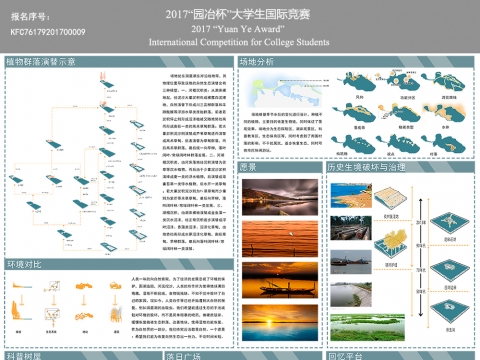480x360 pixels.
Task: Click the low flat vegetation profile icon
Action: point(22,285)
